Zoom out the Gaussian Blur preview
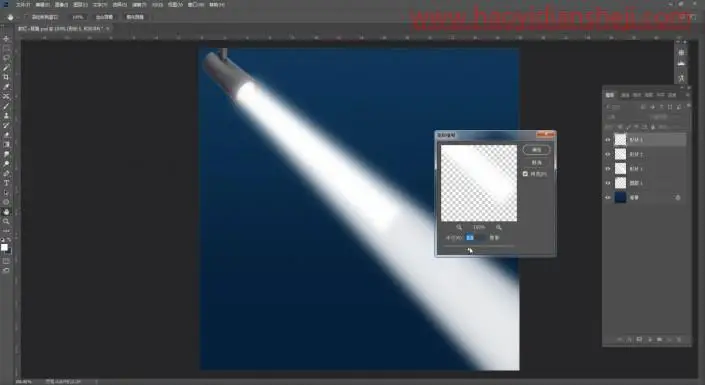The image size is (705, 385). pyautogui.click(x=459, y=227)
